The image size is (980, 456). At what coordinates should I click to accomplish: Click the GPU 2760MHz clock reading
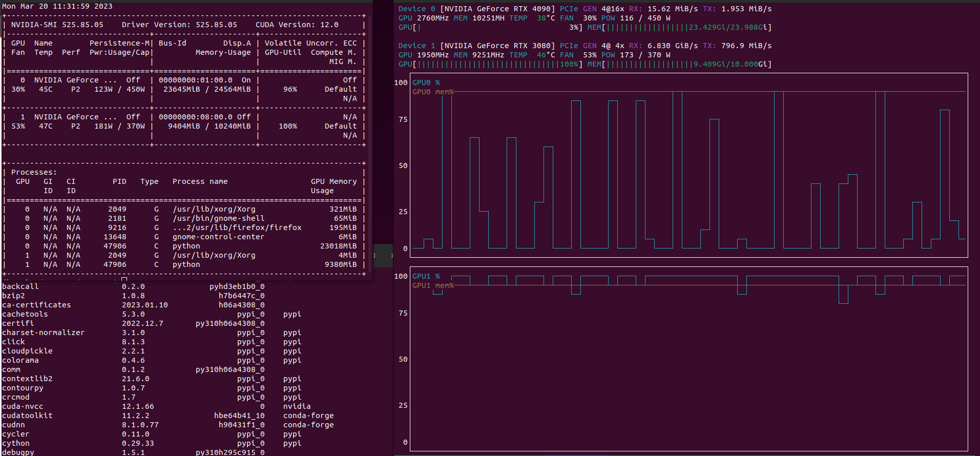click(424, 18)
